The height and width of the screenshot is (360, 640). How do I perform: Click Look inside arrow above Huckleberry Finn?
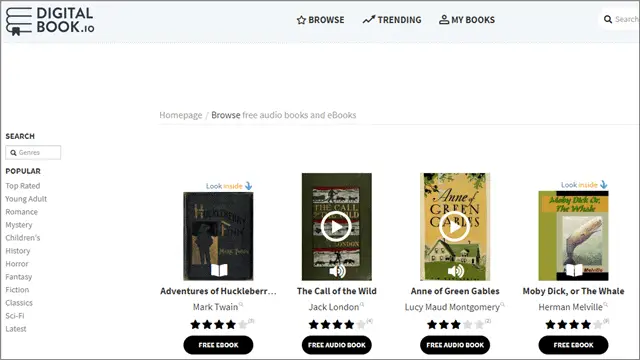point(249,186)
